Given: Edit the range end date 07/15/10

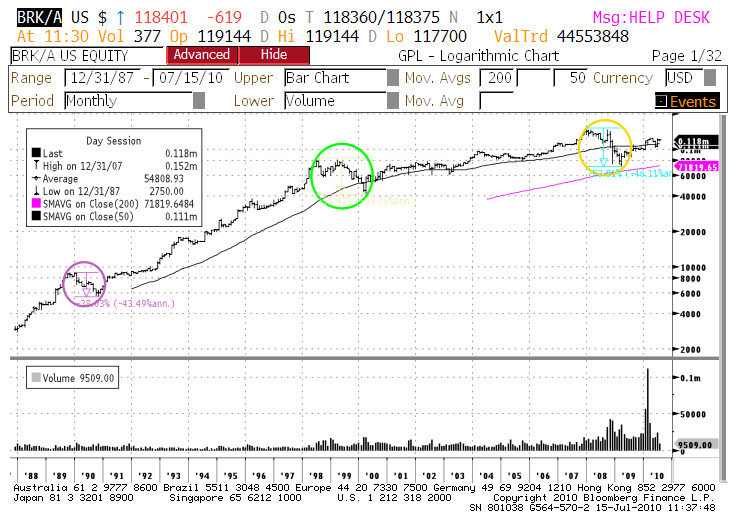Looking at the screenshot, I should tap(191, 78).
